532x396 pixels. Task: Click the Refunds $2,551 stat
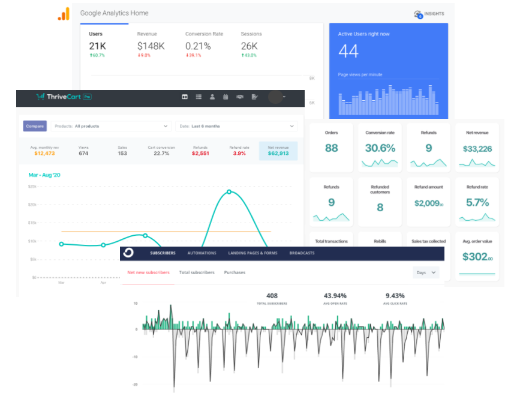(200, 151)
